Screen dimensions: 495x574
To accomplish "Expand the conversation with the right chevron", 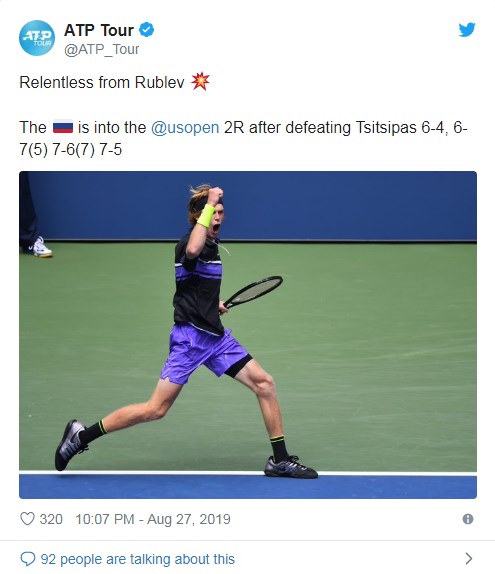I will click(469, 559).
